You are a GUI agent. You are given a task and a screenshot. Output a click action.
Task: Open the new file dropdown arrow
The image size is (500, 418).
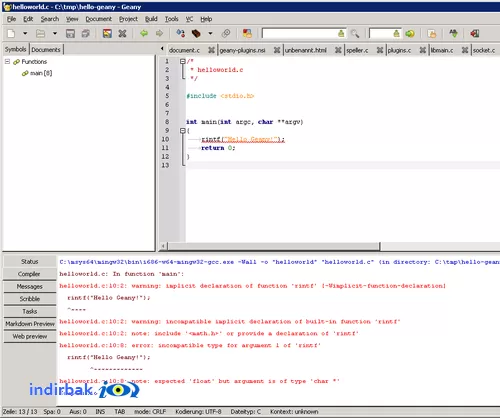[x=25, y=33]
